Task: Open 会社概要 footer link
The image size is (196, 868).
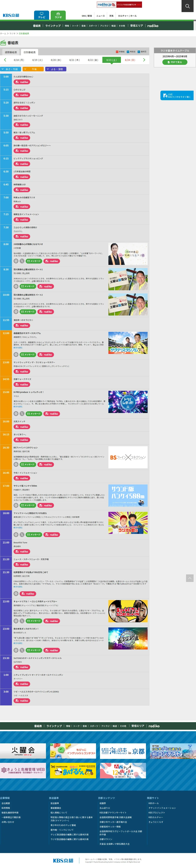Action: pyautogui.click(x=6, y=803)
